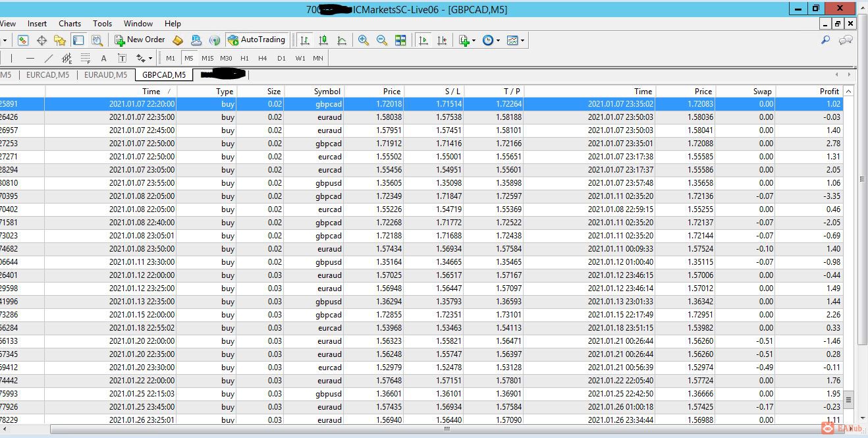Zoom in on the chart

[363, 40]
